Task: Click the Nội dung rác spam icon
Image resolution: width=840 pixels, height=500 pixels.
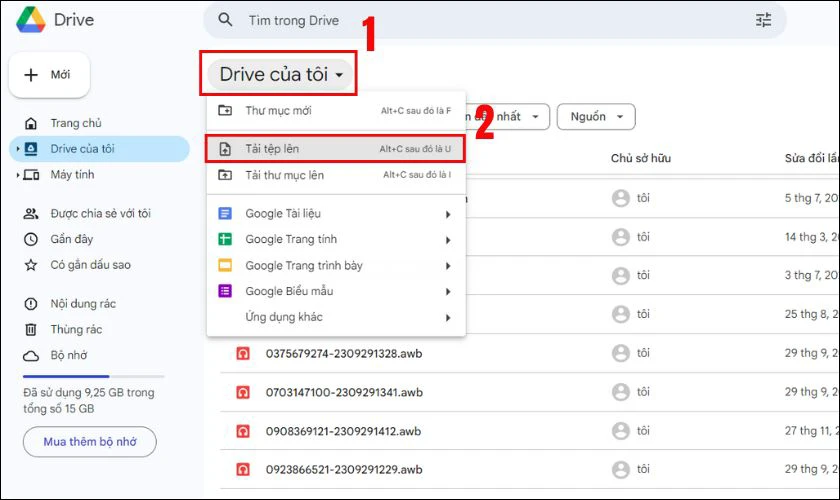Action: 31,304
